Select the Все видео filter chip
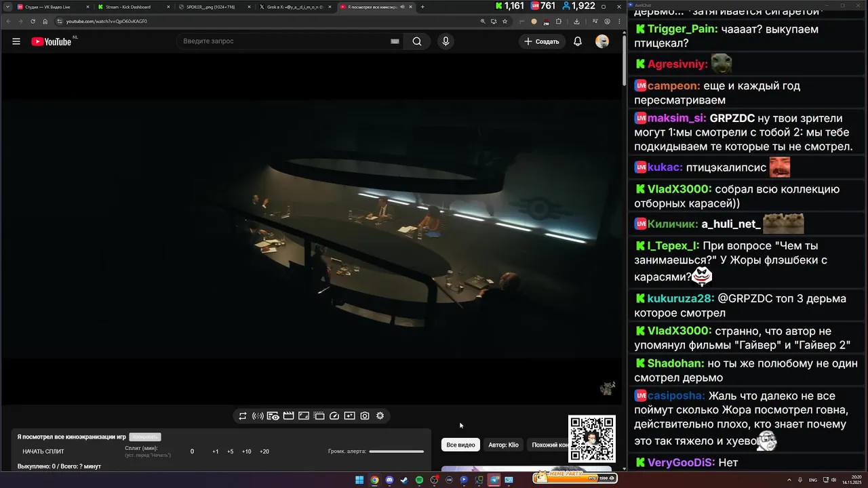Viewport: 868px width, 488px height. coord(460,445)
